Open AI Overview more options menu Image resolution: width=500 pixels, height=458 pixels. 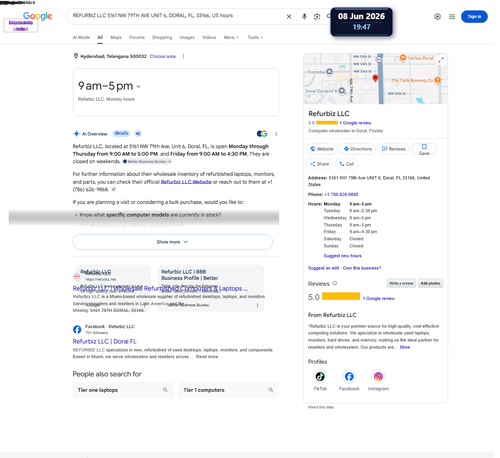tap(276, 134)
